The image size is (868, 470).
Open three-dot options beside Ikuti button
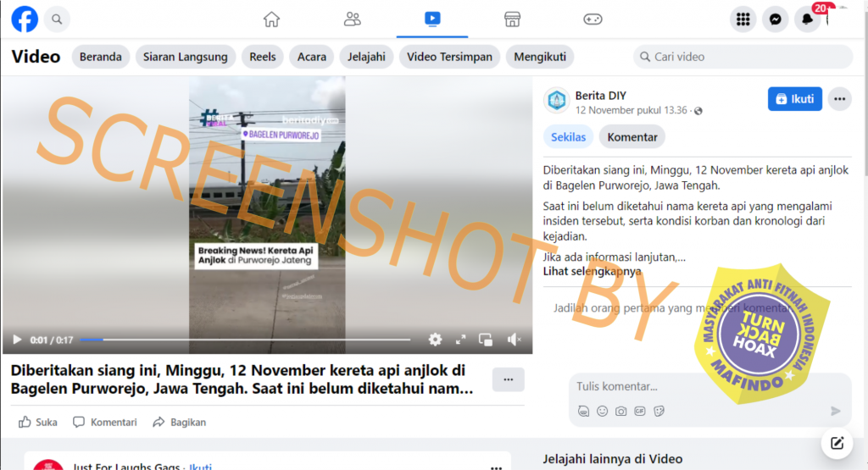coord(839,99)
